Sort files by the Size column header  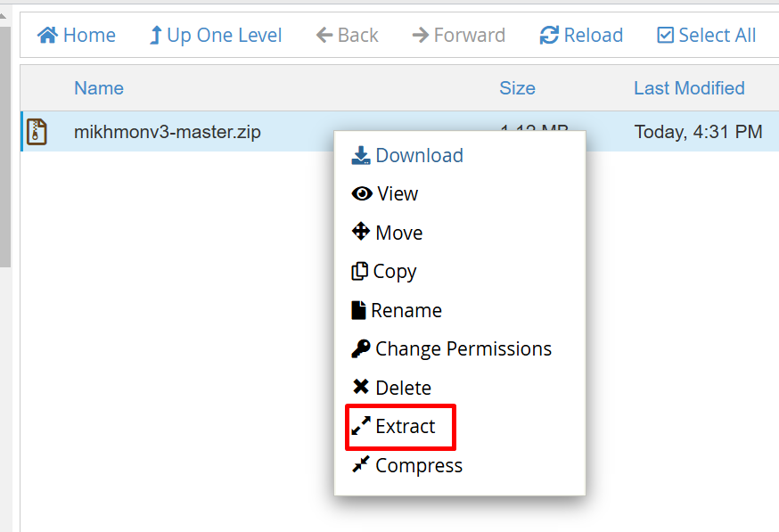pyautogui.click(x=517, y=88)
